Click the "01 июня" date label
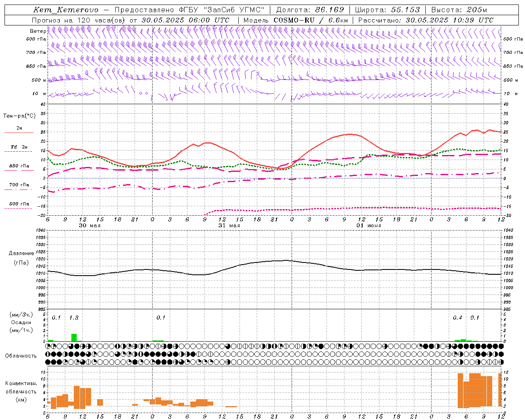Image resolution: width=525 pixels, height=420 pixels. [368, 225]
